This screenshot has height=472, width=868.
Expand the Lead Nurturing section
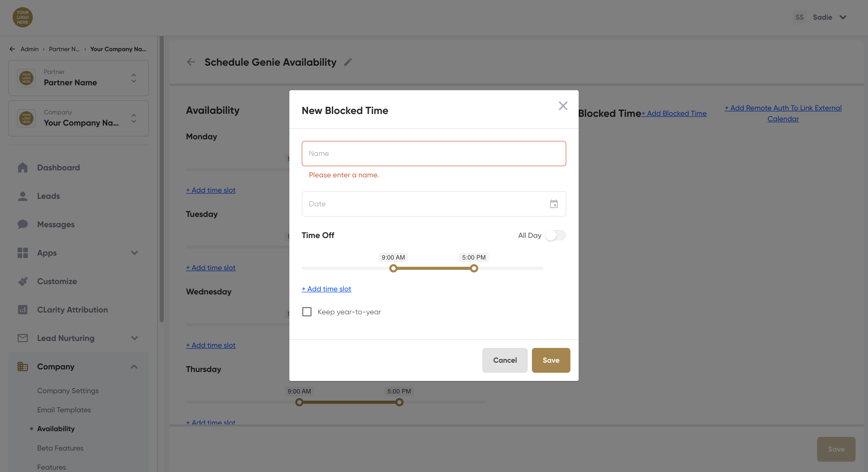pos(134,338)
